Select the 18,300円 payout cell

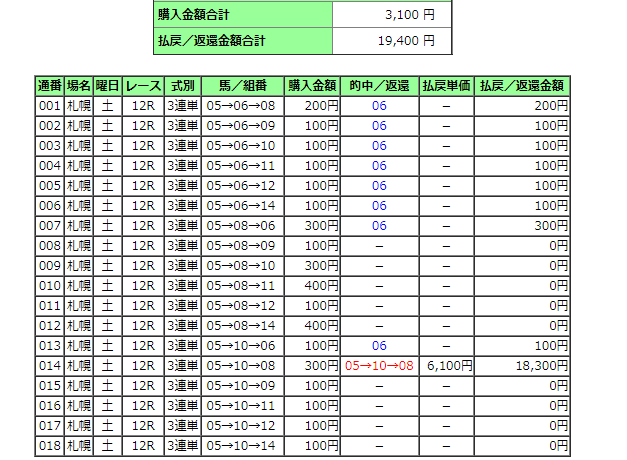[x=524, y=365]
